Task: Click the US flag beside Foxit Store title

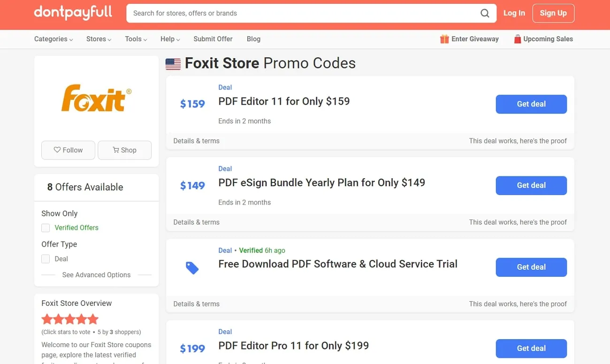Action: (x=173, y=64)
